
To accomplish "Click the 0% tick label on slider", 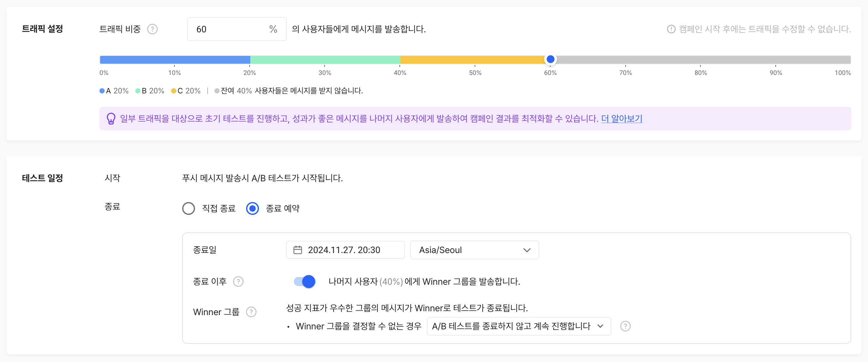I will 104,73.
